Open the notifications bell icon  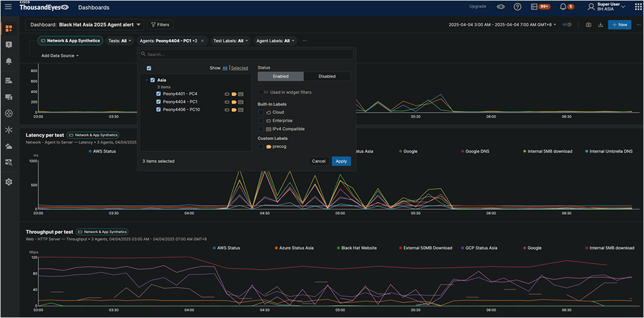pos(563,7)
